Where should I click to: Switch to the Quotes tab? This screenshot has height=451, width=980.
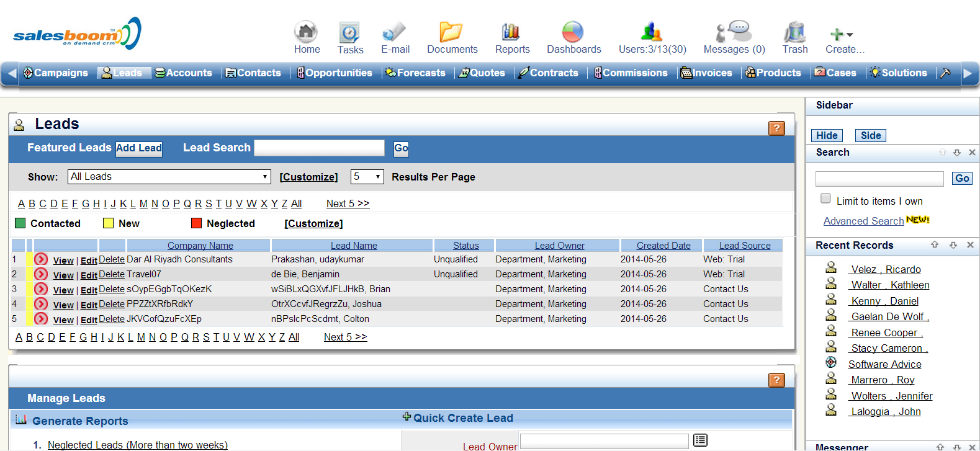point(482,73)
